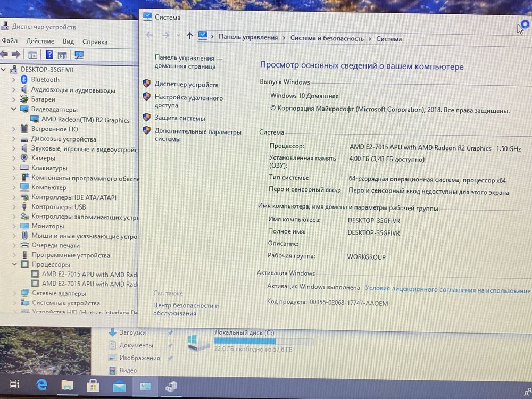Expand the Компьютер node
Viewport: 532px width, 399px height.
tap(14, 187)
